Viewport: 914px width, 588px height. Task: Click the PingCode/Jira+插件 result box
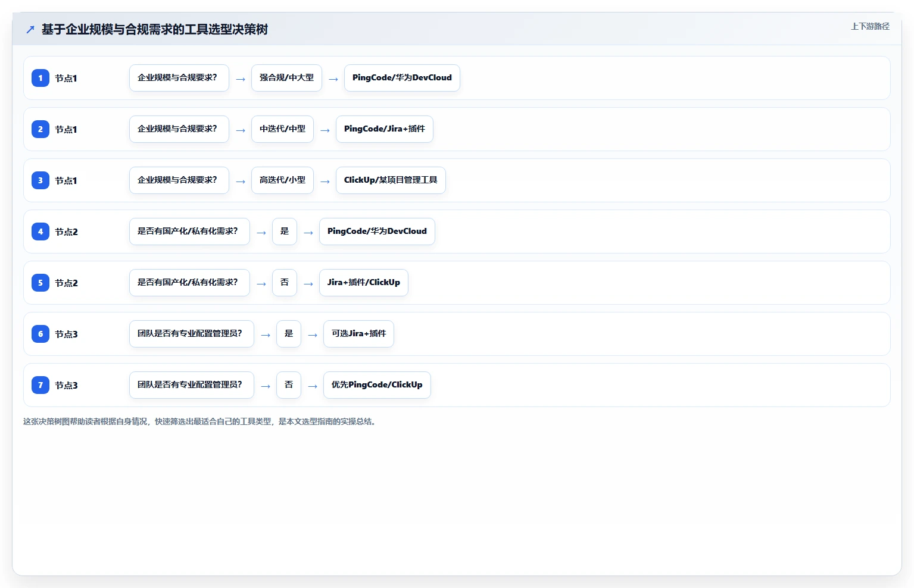click(x=385, y=129)
